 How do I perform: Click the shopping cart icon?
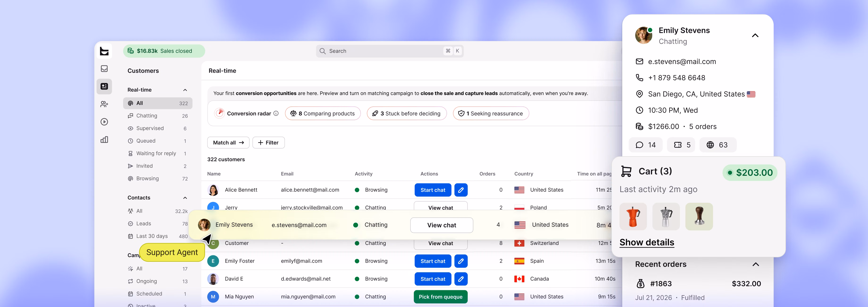pyautogui.click(x=626, y=171)
